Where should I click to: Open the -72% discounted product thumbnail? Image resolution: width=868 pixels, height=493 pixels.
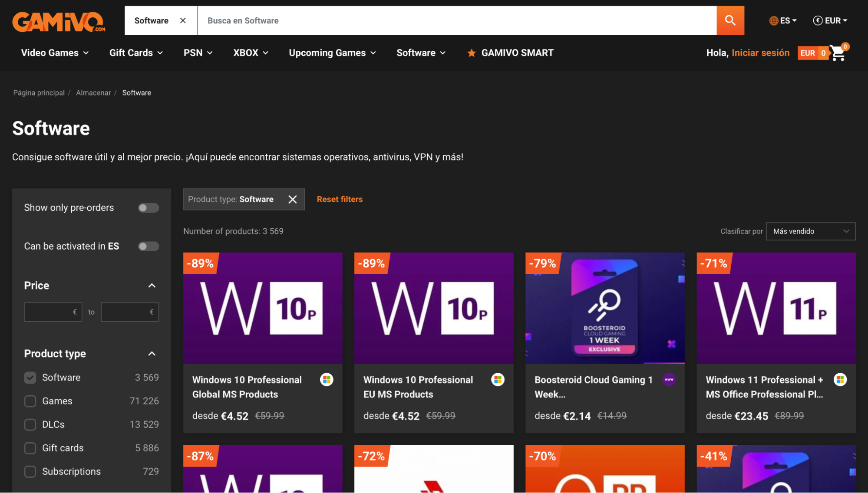click(434, 469)
